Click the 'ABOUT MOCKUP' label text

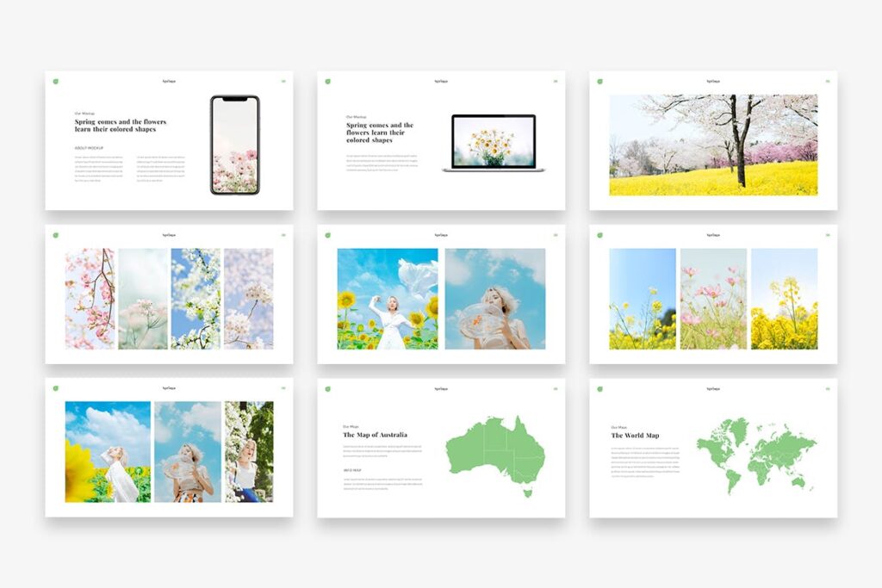[x=90, y=147]
